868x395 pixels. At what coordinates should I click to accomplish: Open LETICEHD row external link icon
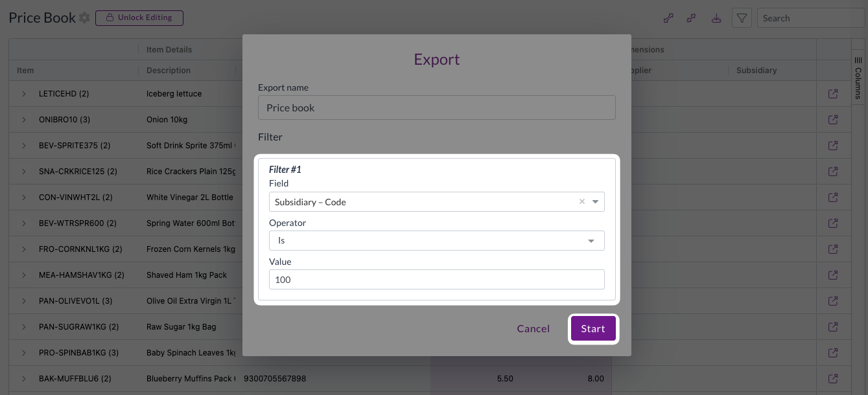pos(833,94)
